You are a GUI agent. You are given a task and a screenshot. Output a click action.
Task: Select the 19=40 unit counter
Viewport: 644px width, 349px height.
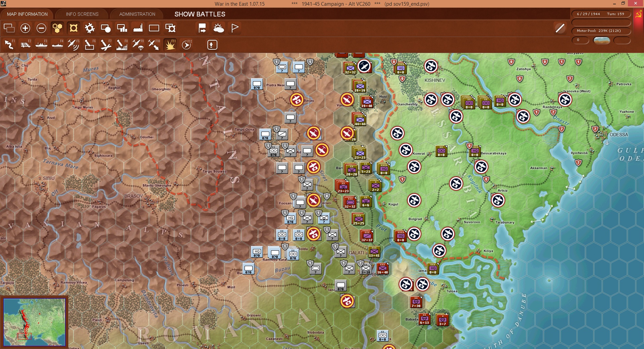[x=367, y=102]
